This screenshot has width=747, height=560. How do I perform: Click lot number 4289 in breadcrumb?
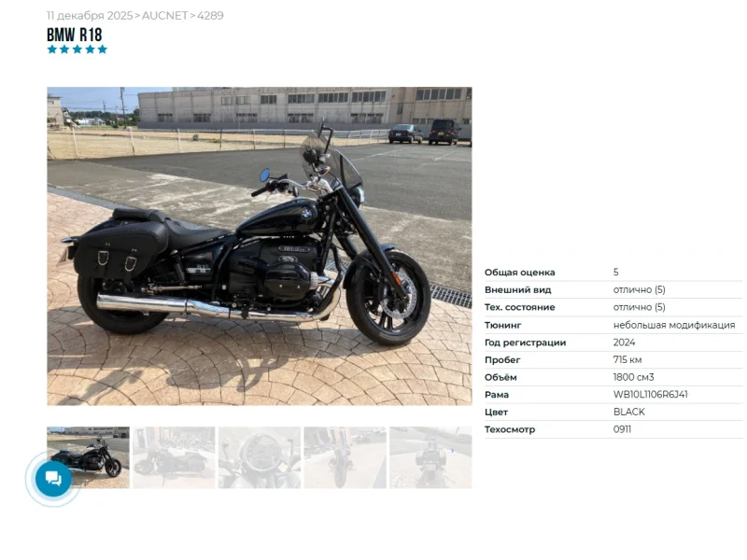coord(210,16)
